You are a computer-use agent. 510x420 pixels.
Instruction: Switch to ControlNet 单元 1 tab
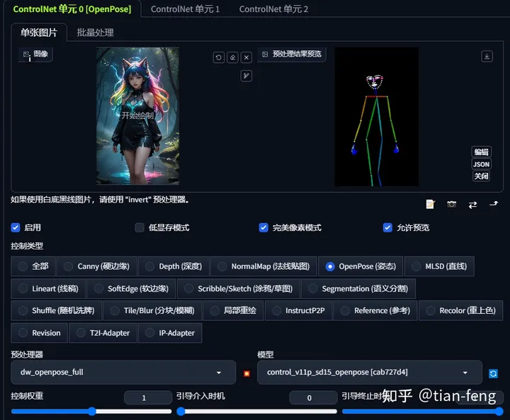click(x=185, y=9)
